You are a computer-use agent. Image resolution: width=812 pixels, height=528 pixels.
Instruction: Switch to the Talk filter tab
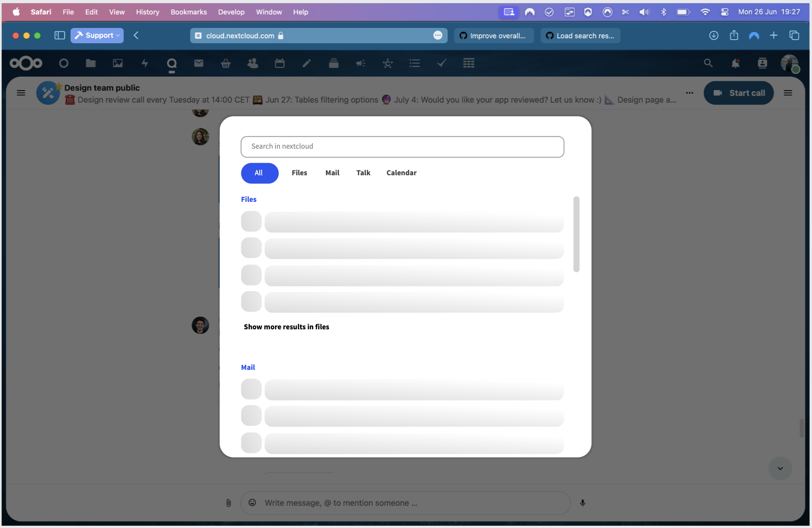363,173
